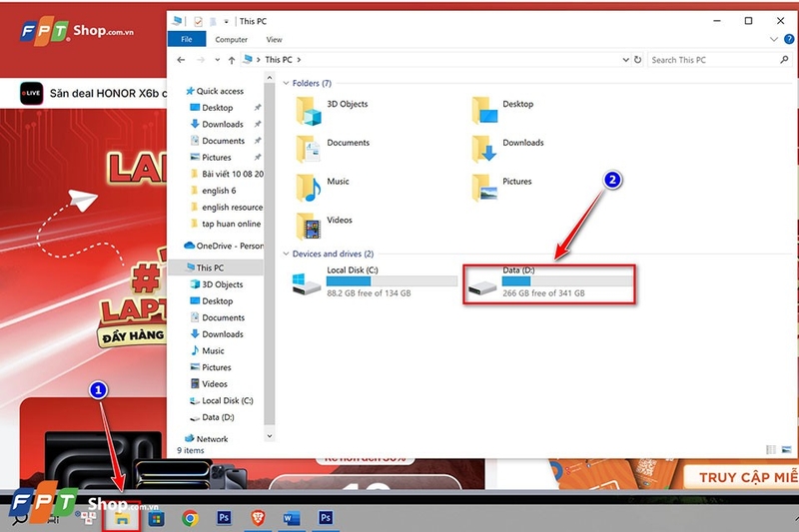The height and width of the screenshot is (532, 799).
Task: Click the chevron after This PC in address bar
Action: point(299,60)
